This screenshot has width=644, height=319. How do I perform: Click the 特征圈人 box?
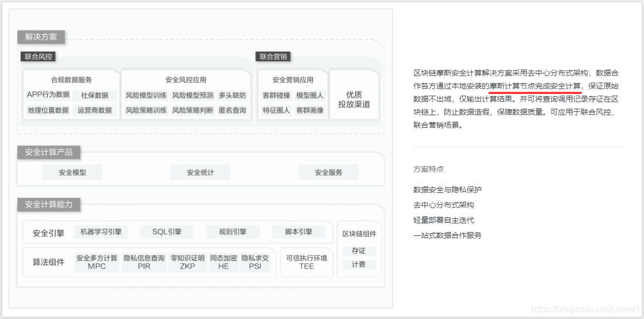pyautogui.click(x=276, y=110)
